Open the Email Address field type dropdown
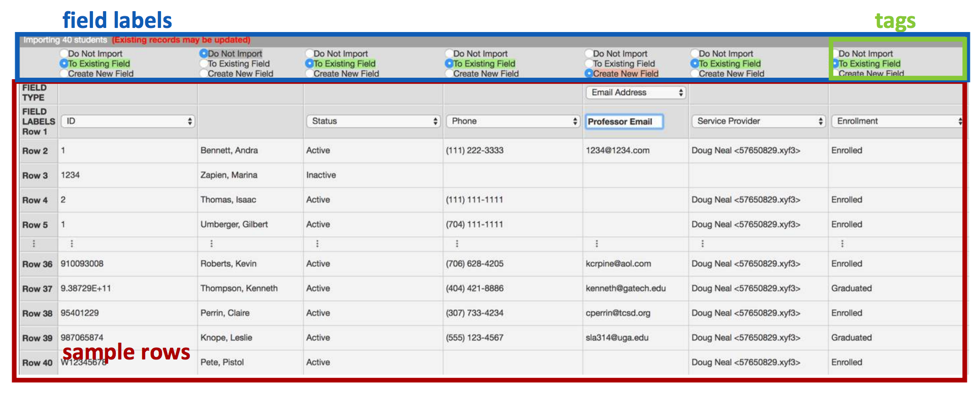 coord(636,92)
